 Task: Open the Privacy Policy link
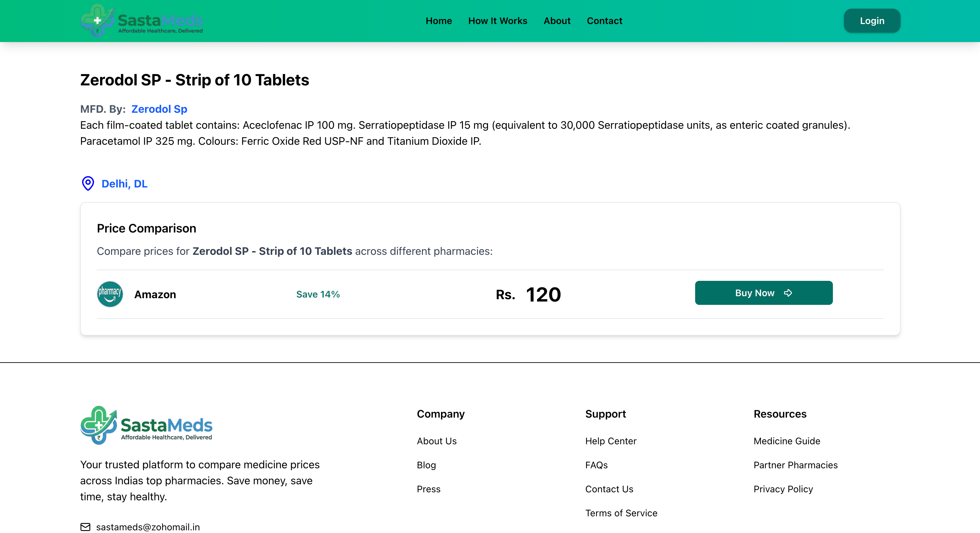783,489
